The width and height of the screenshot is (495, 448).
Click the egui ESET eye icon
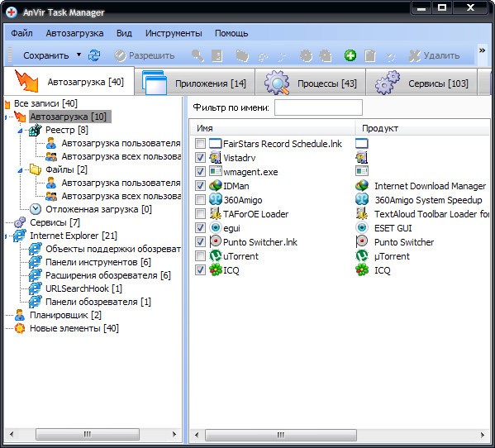click(x=216, y=227)
